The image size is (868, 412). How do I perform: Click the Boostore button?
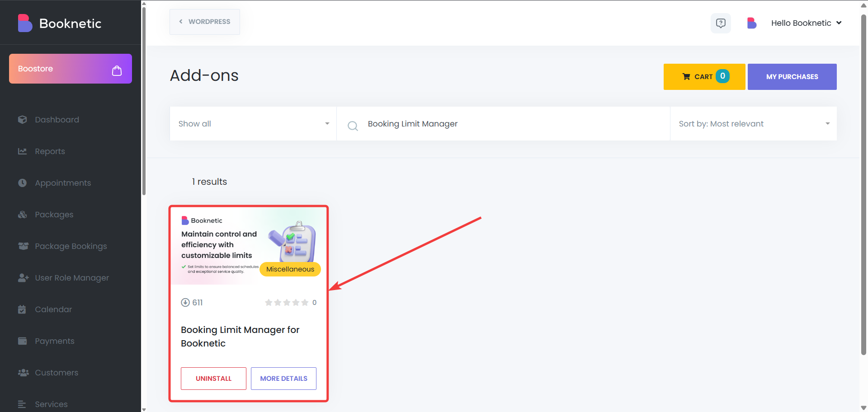pos(71,69)
